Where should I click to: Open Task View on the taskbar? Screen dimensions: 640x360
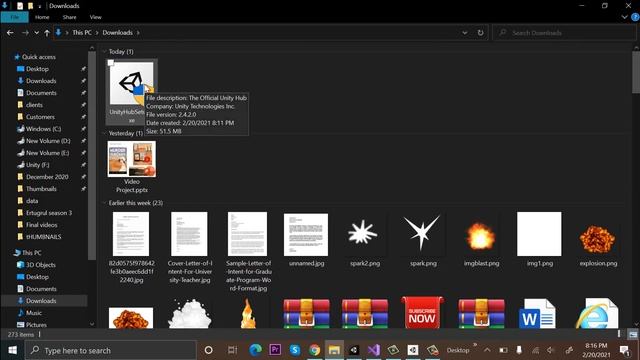click(232, 350)
